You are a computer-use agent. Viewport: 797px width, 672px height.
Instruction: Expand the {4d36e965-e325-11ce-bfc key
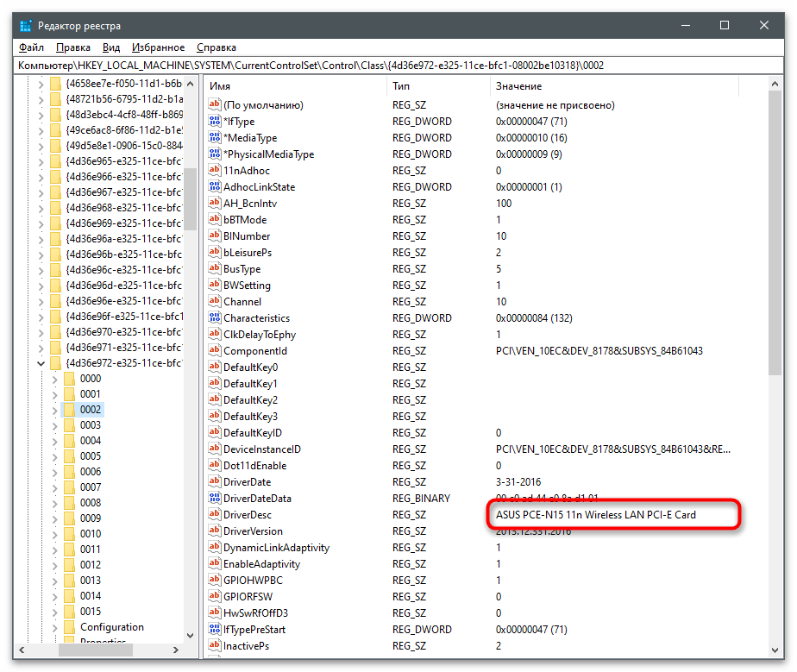(41, 161)
